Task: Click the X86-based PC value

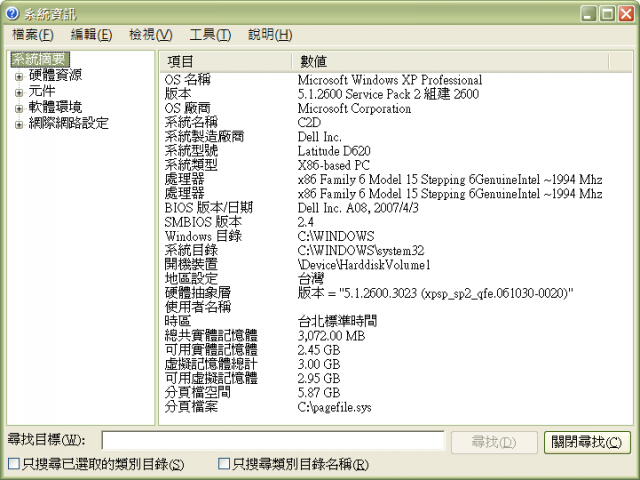Action: (333, 165)
